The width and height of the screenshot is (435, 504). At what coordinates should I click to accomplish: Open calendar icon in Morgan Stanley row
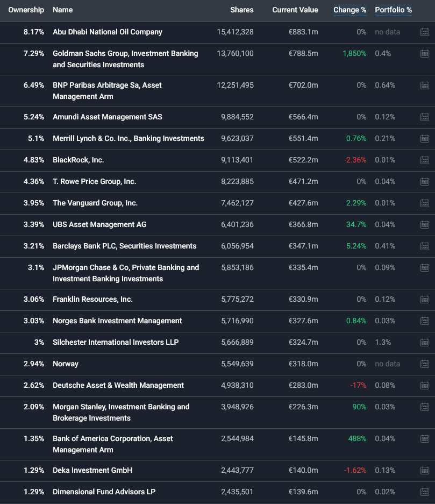[x=424, y=407]
